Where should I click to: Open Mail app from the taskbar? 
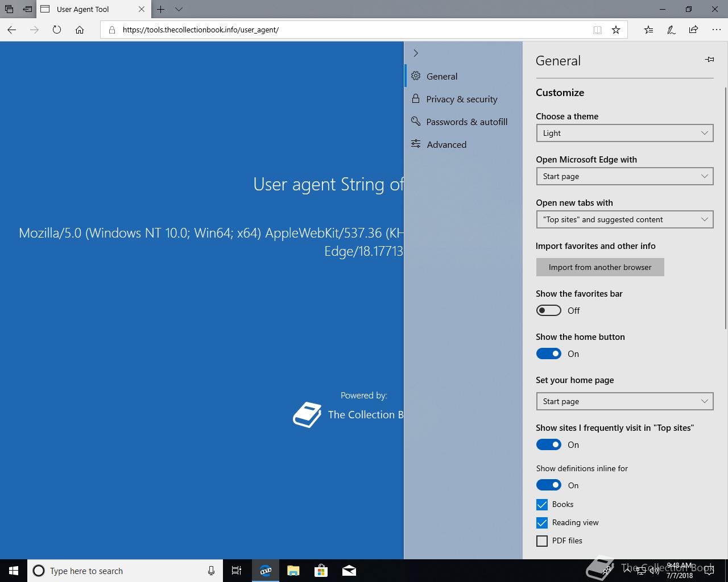pyautogui.click(x=349, y=571)
